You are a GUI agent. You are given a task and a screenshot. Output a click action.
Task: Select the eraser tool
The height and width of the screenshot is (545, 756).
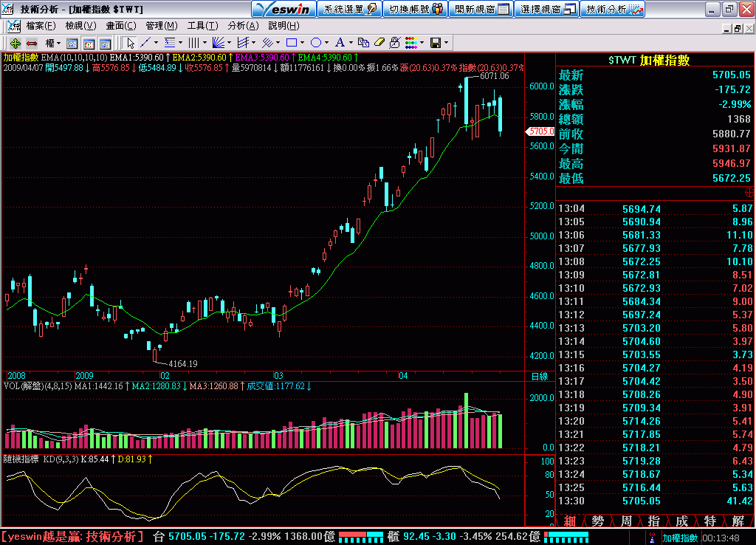[379, 43]
